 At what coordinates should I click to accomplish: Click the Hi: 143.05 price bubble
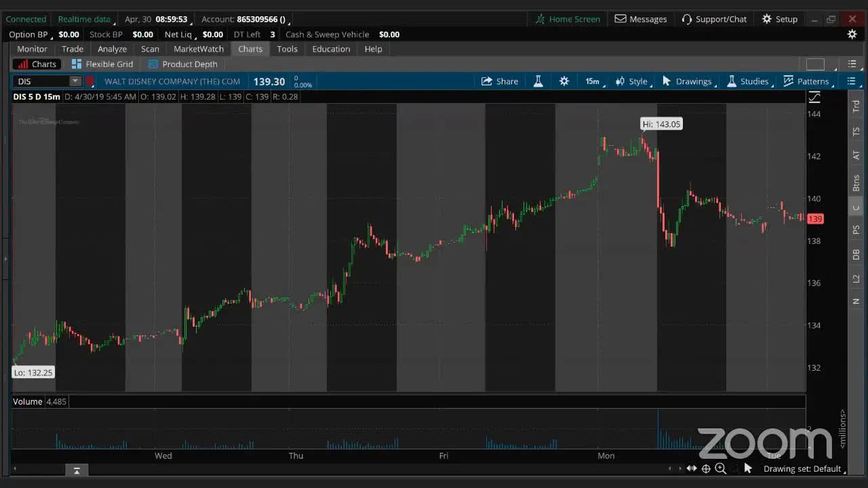pyautogui.click(x=661, y=124)
